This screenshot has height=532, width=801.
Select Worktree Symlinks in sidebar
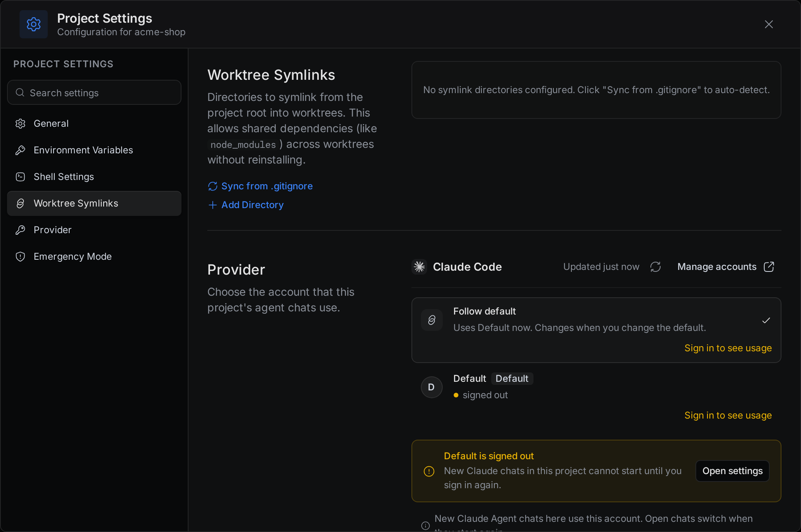[x=94, y=203]
